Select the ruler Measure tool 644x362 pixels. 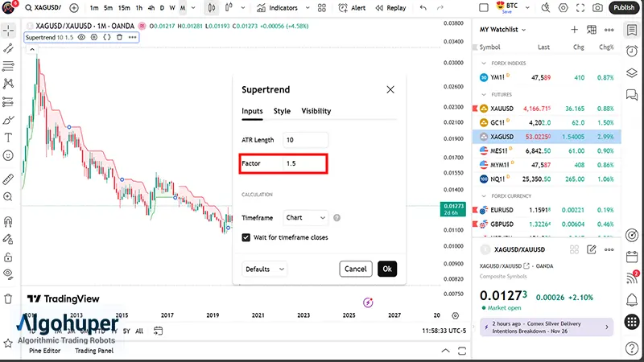(x=9, y=179)
